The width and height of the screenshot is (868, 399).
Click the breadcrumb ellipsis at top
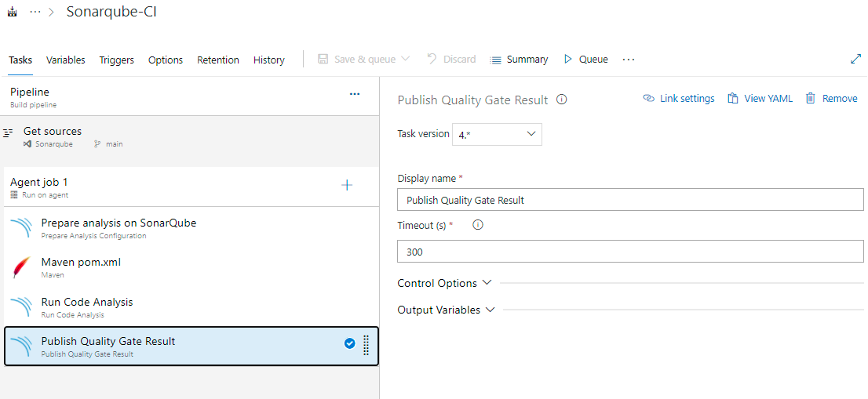click(35, 13)
